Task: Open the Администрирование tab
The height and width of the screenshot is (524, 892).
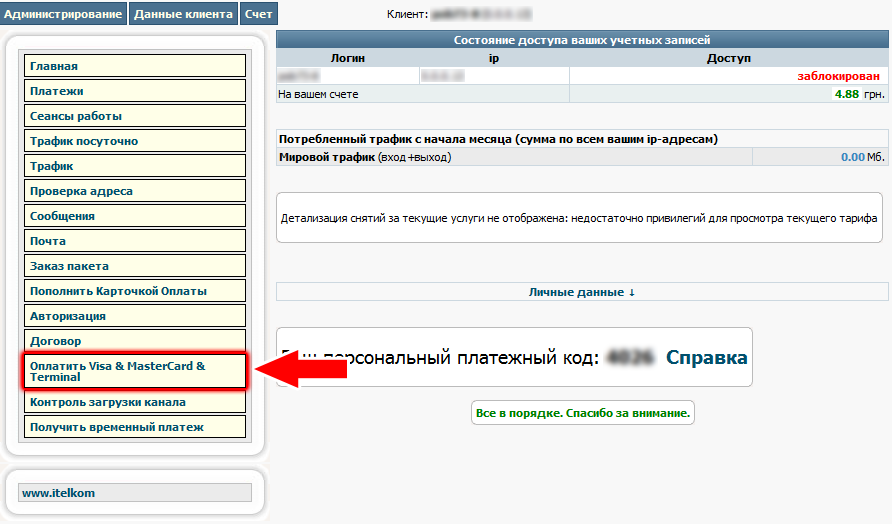Action: (63, 14)
